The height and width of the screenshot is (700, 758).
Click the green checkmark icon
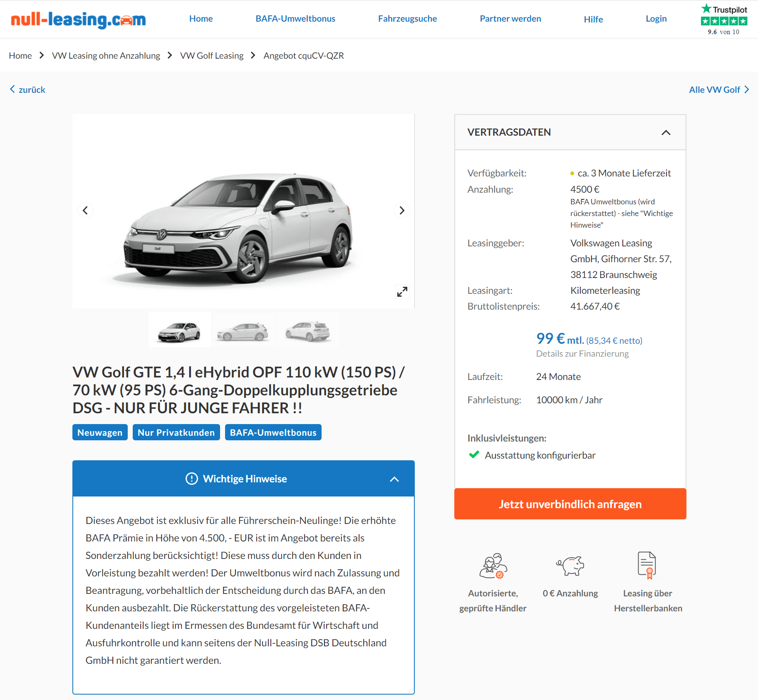click(x=474, y=455)
